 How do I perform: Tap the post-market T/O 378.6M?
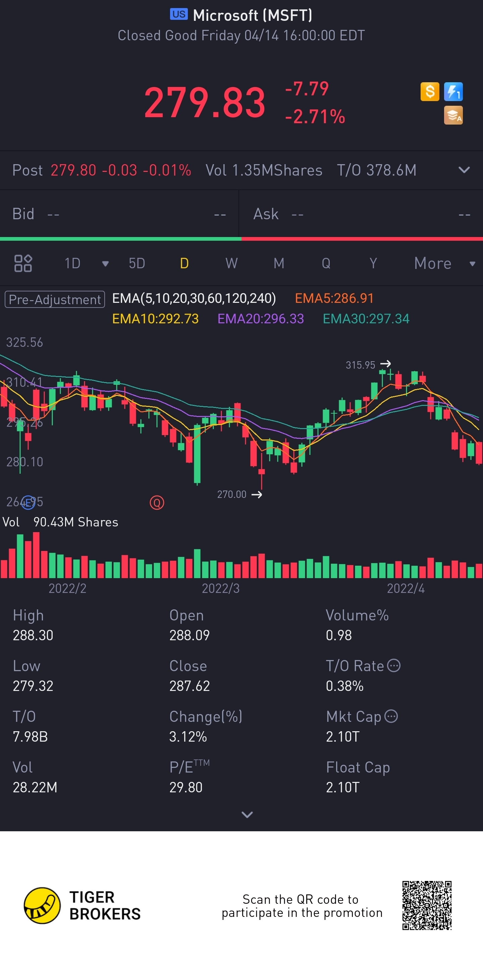pos(377,170)
